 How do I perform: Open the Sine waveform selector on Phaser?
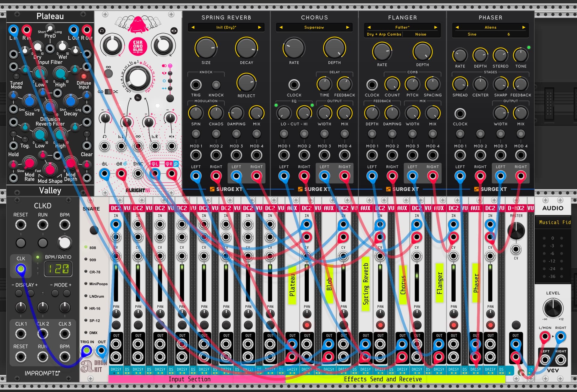[x=472, y=34]
